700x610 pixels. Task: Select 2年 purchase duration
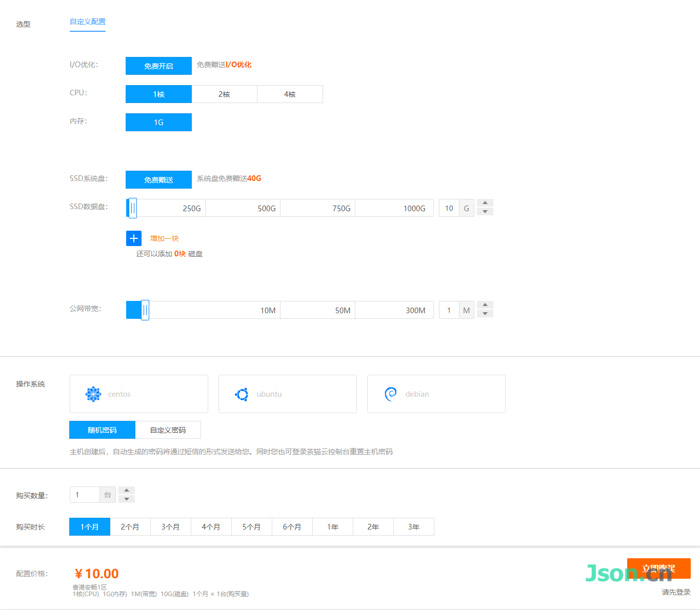[373, 527]
